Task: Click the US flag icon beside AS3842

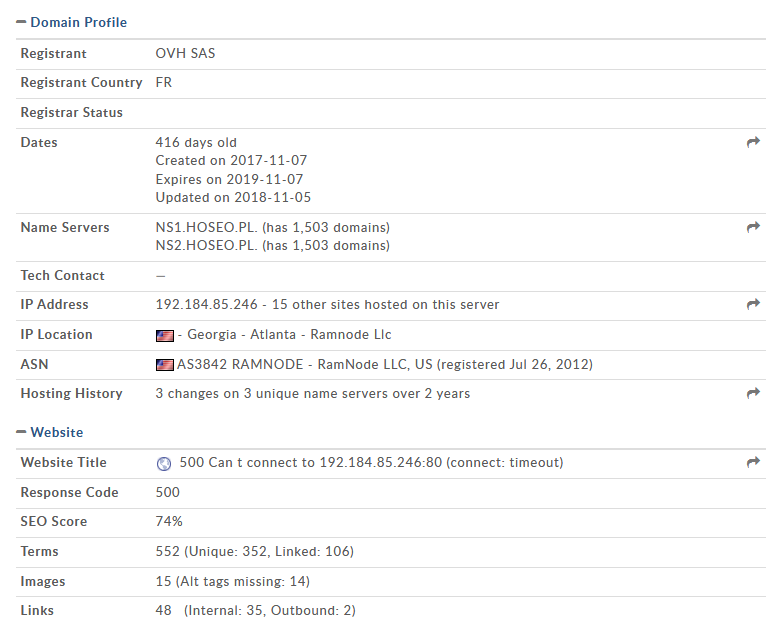Action: click(x=165, y=365)
